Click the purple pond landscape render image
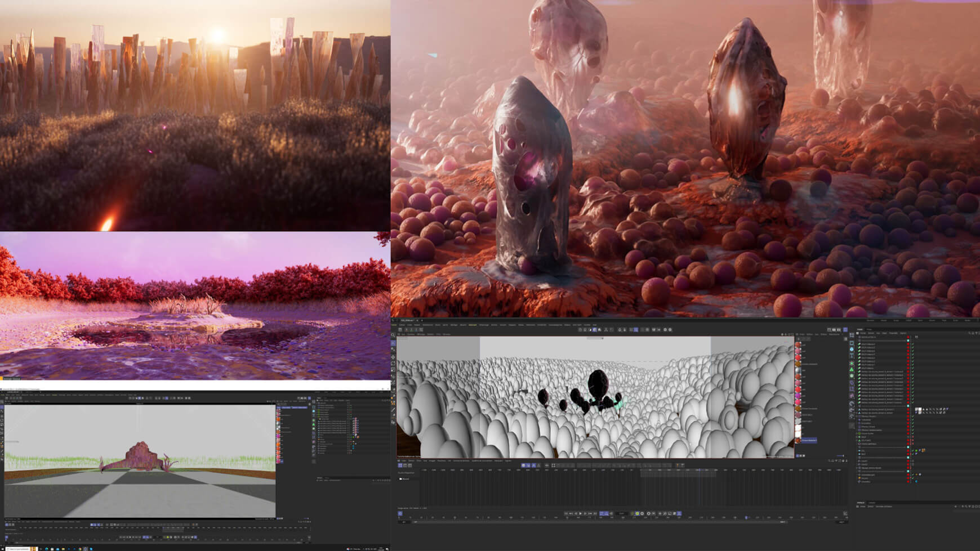 click(195, 307)
